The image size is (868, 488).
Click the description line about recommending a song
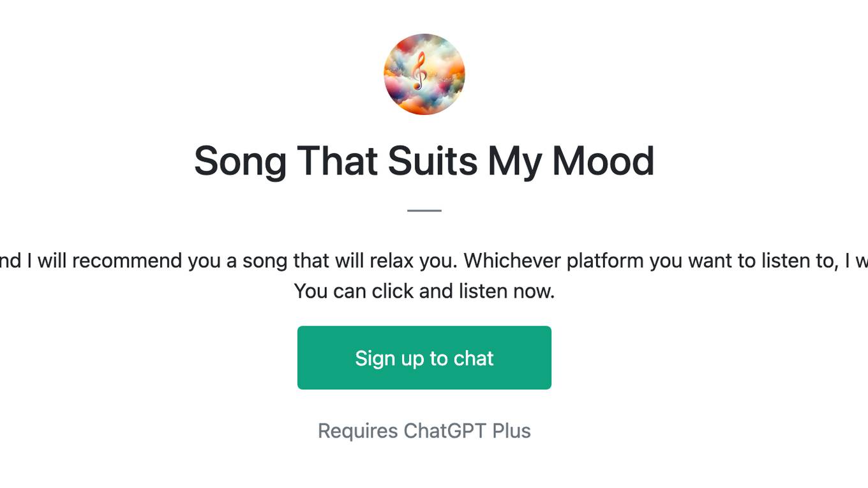434,261
